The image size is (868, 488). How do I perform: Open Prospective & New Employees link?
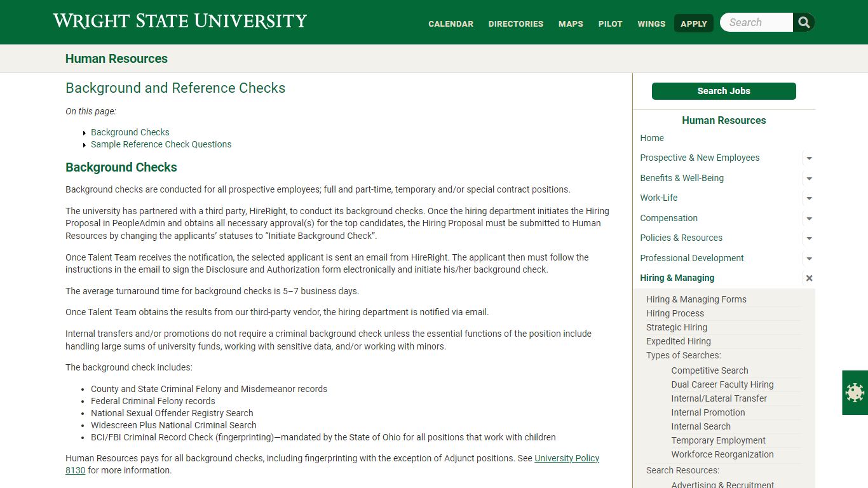700,158
